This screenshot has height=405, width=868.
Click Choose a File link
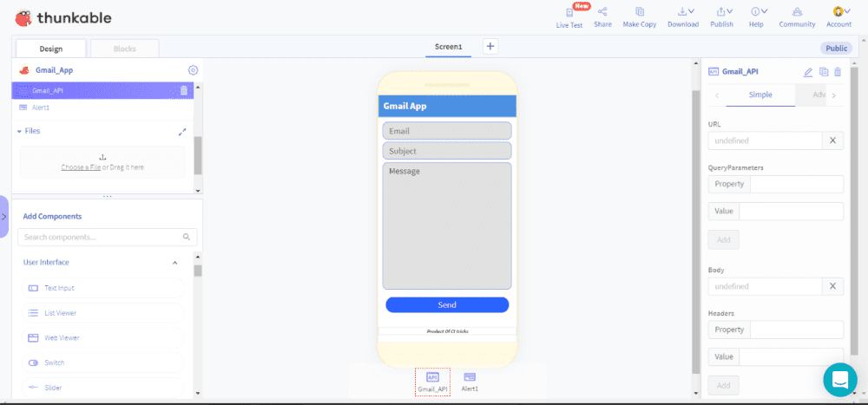point(81,167)
